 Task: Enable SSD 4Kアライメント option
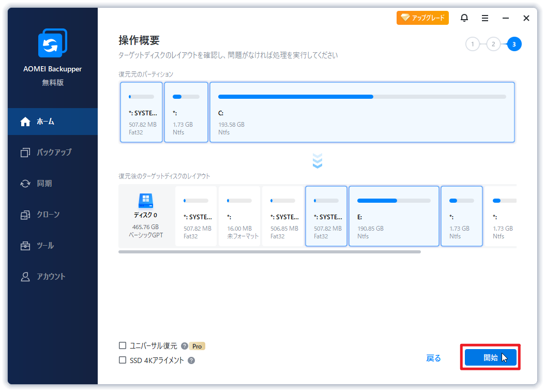122,359
